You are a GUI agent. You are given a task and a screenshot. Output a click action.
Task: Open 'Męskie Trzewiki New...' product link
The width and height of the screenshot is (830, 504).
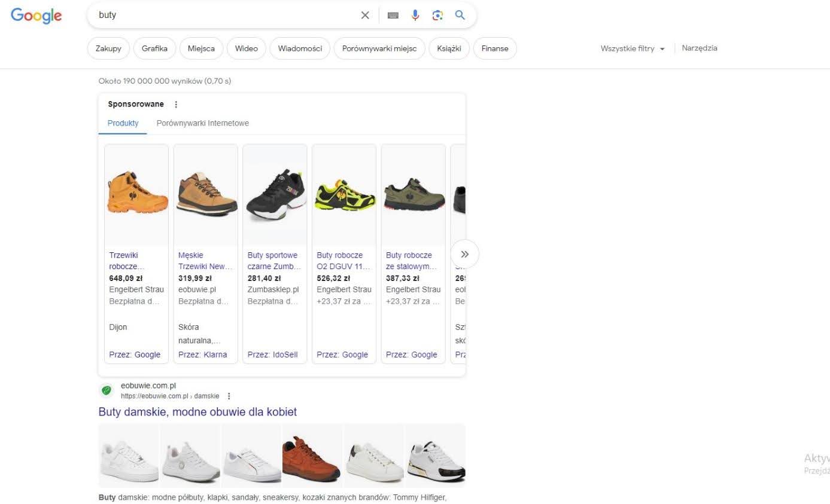pyautogui.click(x=205, y=261)
